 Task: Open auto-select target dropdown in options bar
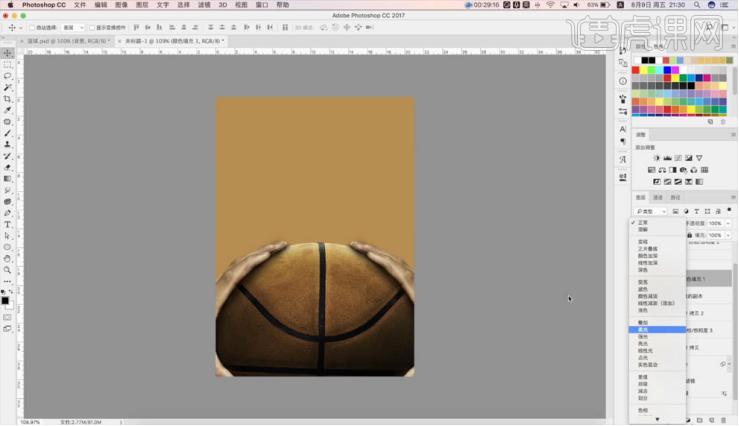point(73,27)
